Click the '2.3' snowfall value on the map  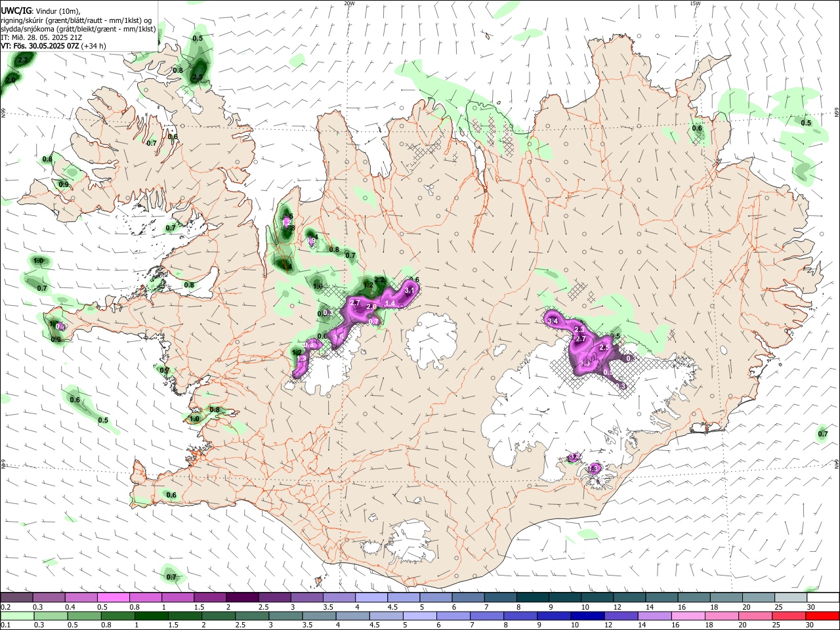(x=579, y=329)
